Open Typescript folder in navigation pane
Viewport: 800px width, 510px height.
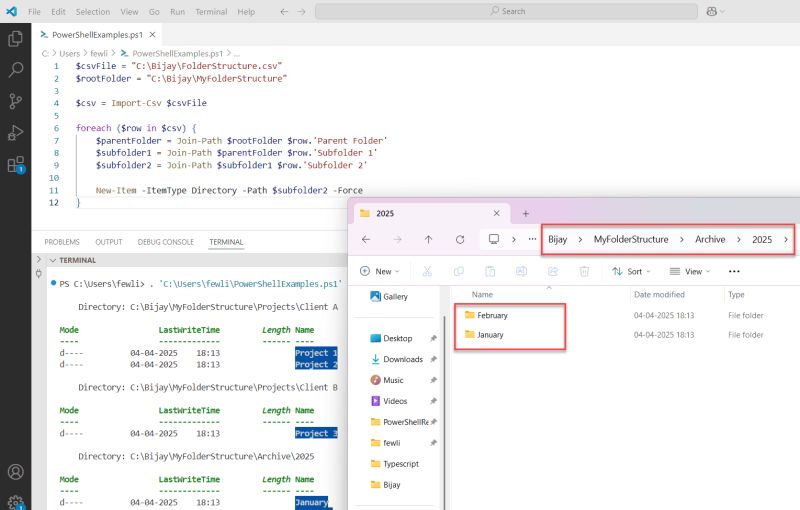395,464
